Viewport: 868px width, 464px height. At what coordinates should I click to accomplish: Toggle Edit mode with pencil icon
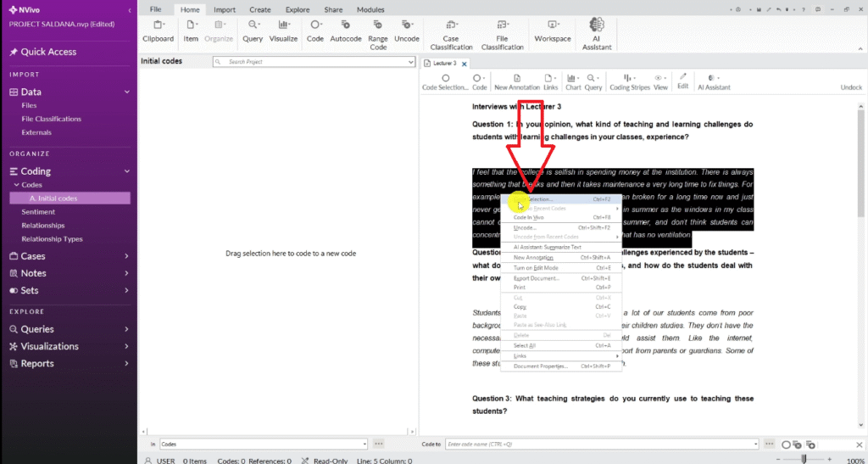[682, 81]
